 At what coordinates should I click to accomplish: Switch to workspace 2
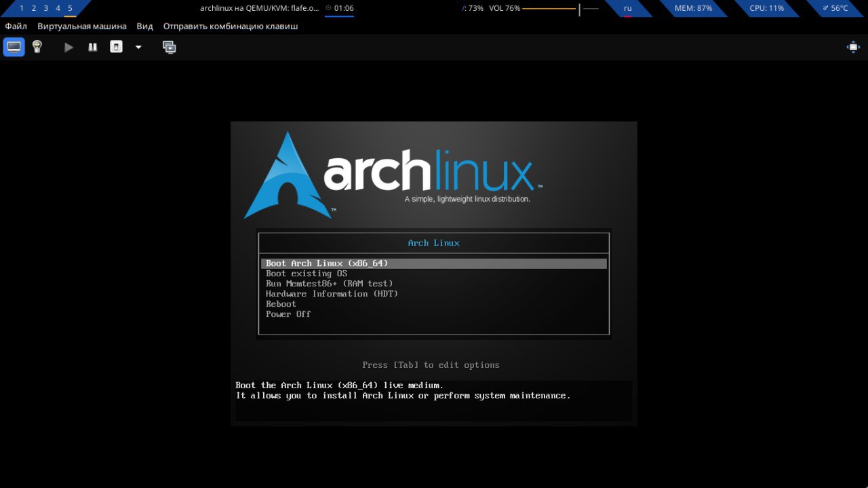coord(33,8)
